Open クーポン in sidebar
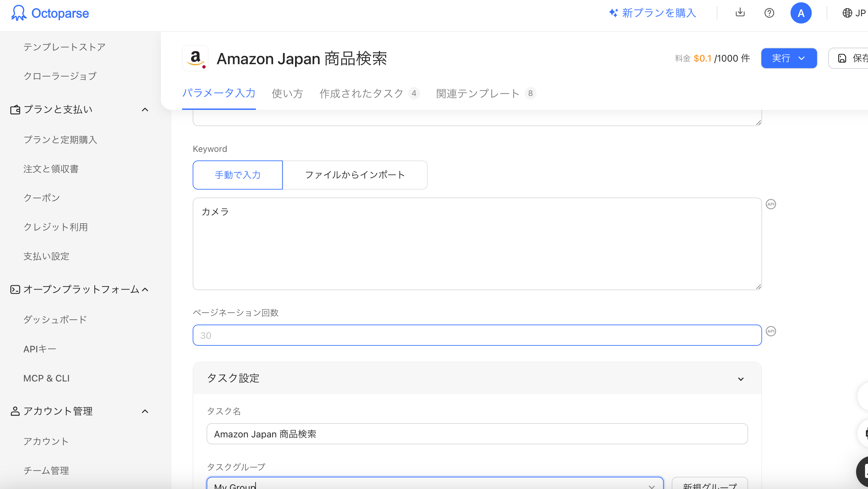 (x=42, y=198)
